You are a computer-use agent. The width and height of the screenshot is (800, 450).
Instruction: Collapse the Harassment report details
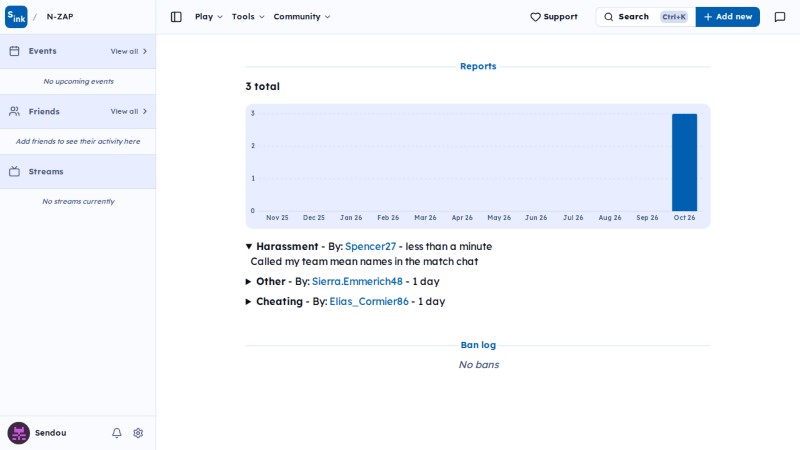click(x=248, y=246)
